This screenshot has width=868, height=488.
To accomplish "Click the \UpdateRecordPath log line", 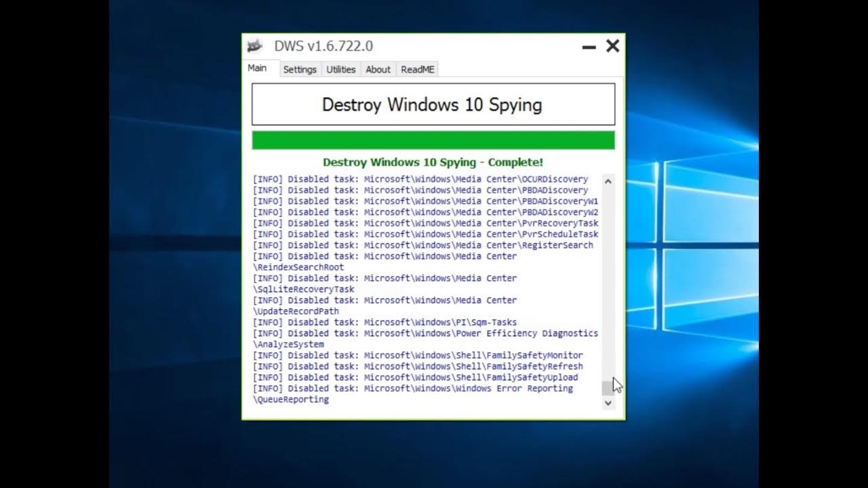I will (296, 311).
